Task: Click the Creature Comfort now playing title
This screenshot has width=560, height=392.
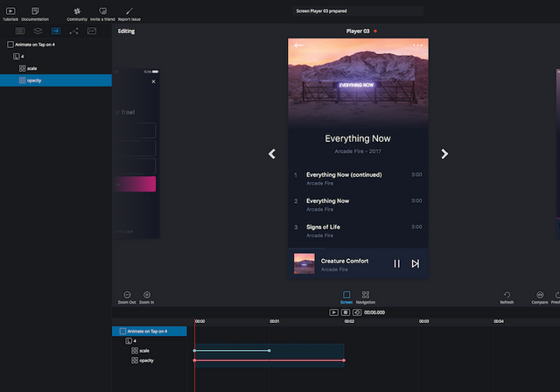Action: (345, 261)
